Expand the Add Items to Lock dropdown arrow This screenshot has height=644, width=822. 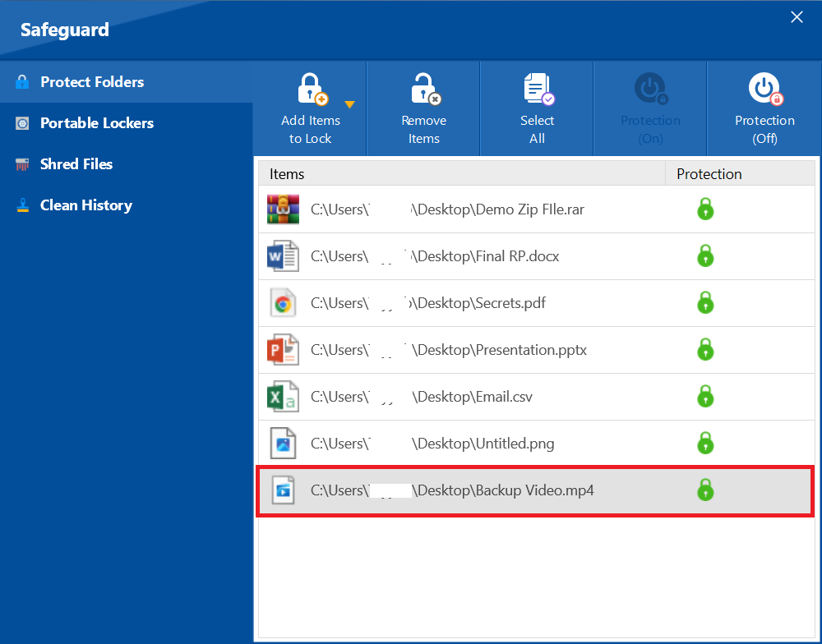349,104
